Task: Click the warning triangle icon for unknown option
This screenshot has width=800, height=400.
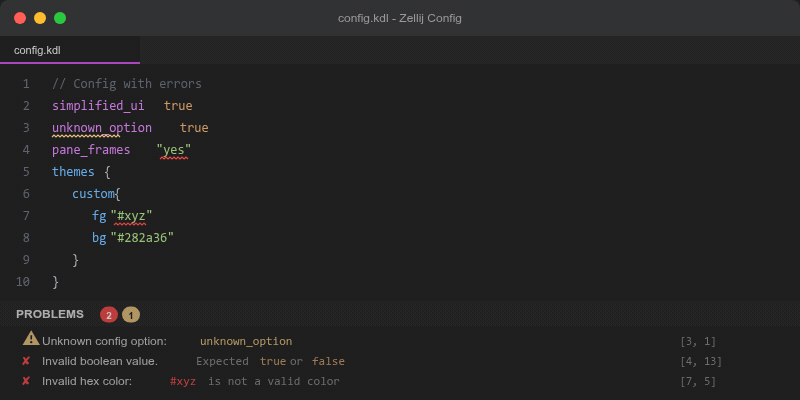Action: click(x=31, y=338)
